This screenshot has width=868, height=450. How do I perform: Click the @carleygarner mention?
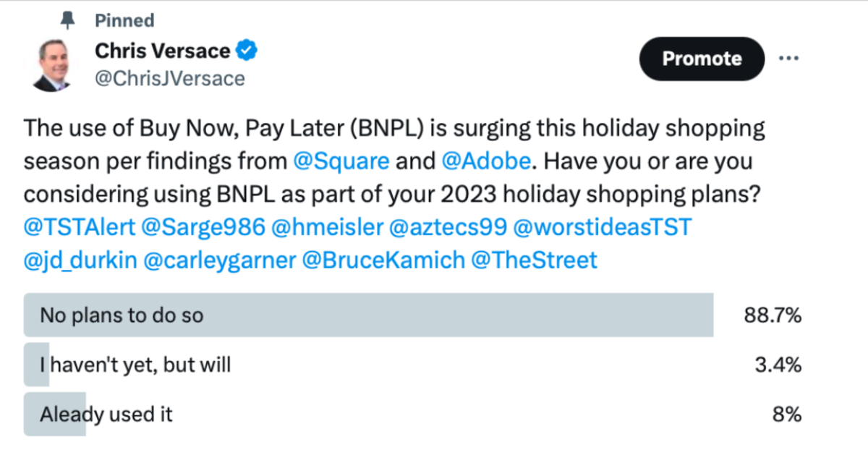coord(220,260)
